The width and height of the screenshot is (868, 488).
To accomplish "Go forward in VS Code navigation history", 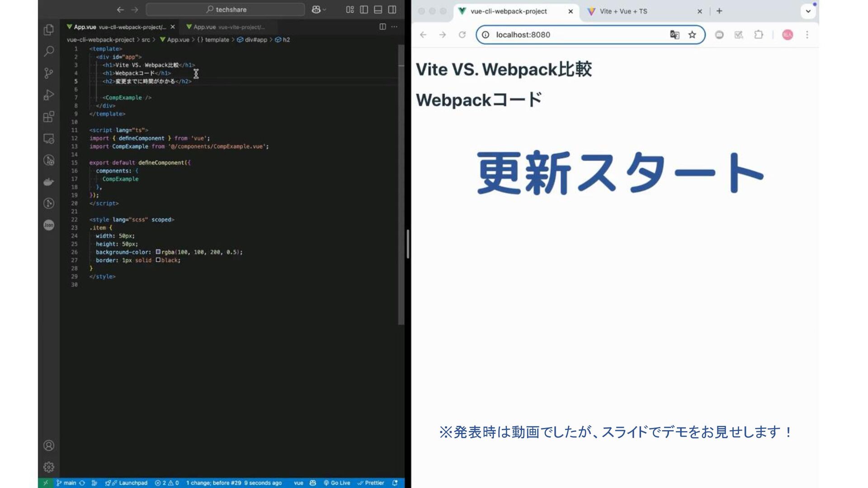I will click(x=135, y=9).
